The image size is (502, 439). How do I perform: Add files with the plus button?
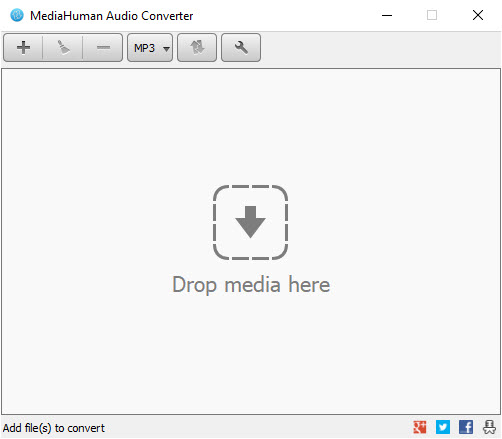coord(23,47)
